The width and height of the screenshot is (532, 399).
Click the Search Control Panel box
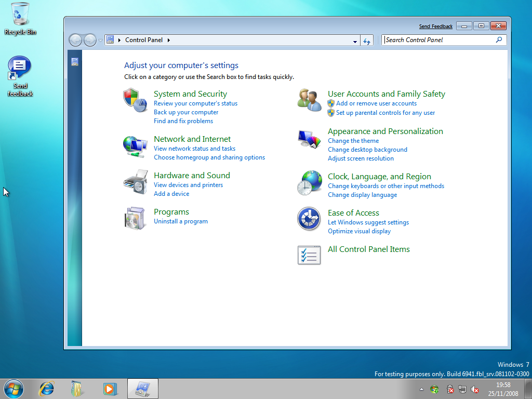click(439, 40)
